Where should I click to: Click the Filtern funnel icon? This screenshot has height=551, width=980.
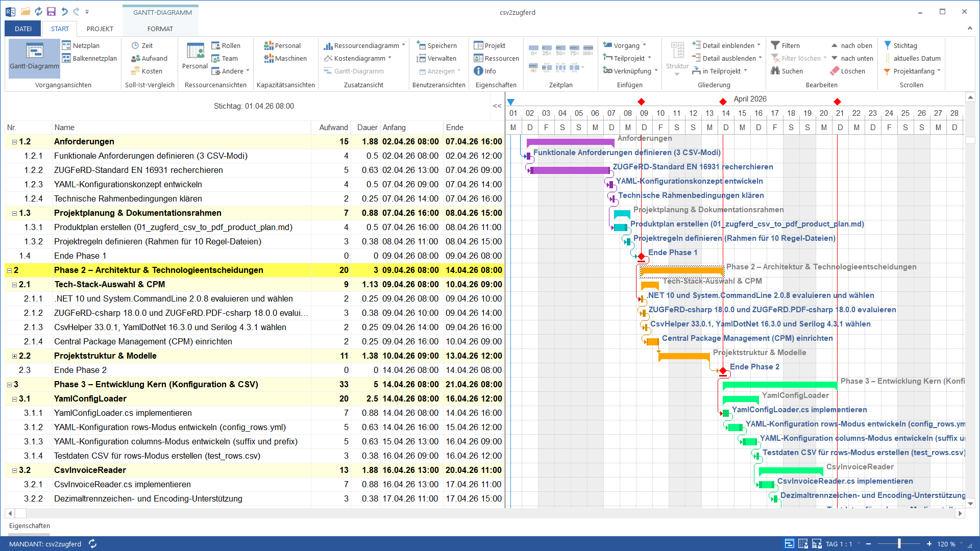point(775,45)
